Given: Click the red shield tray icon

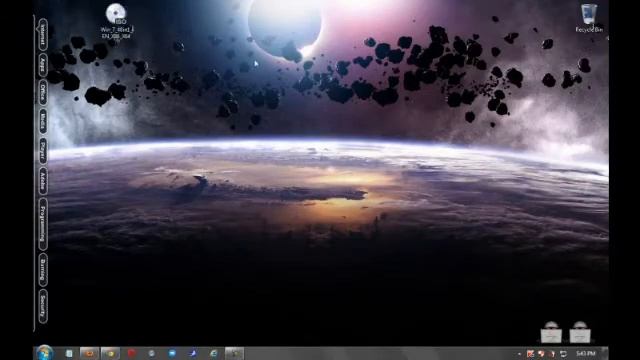Looking at the screenshot, I should pyautogui.click(x=541, y=354).
